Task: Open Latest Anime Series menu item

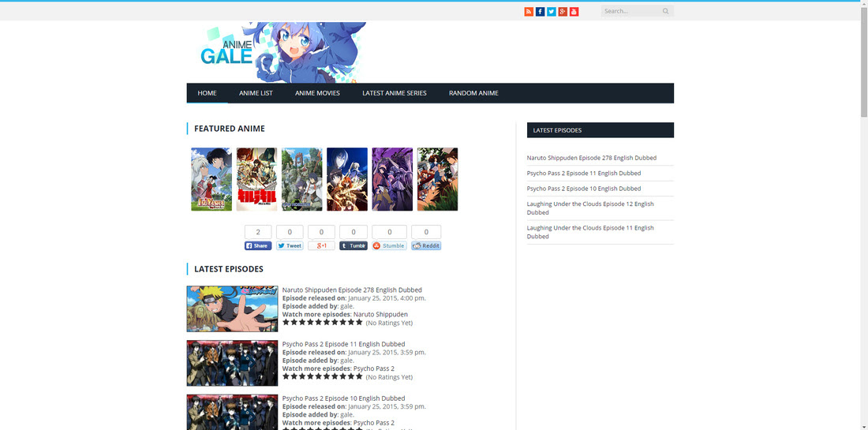Action: click(x=394, y=93)
